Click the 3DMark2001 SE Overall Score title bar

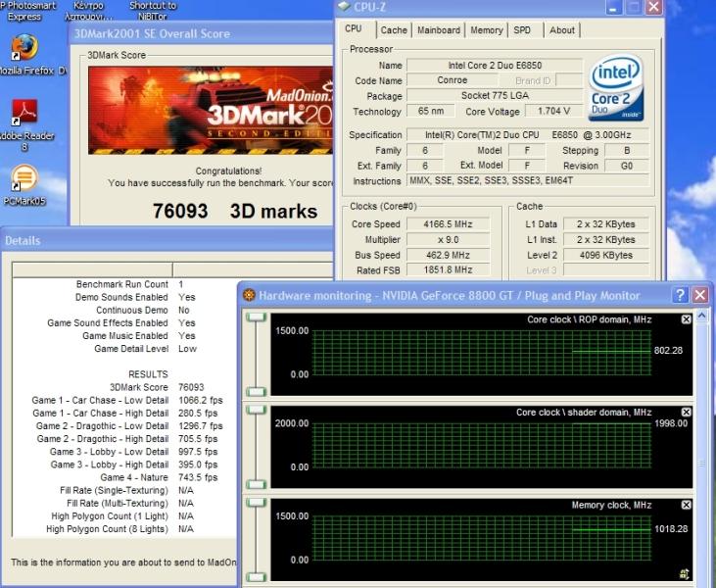point(201,33)
